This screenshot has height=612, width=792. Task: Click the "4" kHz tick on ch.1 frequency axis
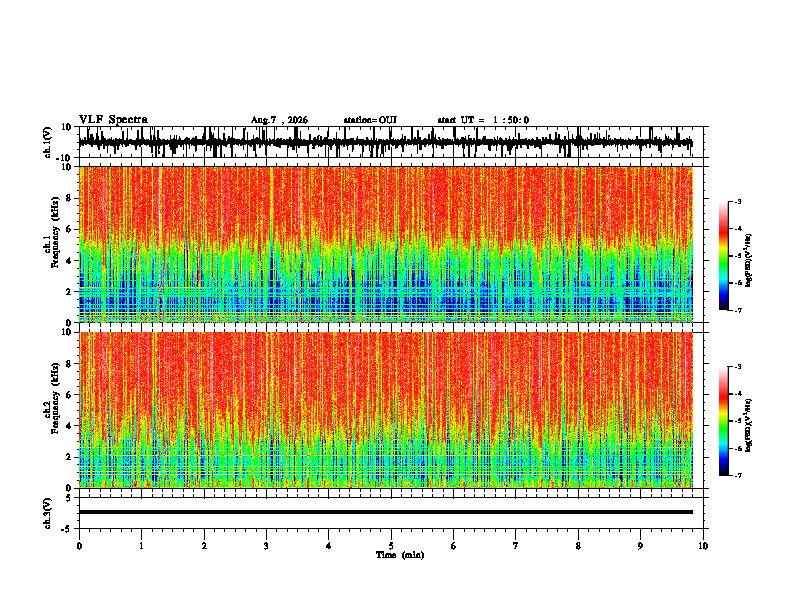(x=70, y=261)
